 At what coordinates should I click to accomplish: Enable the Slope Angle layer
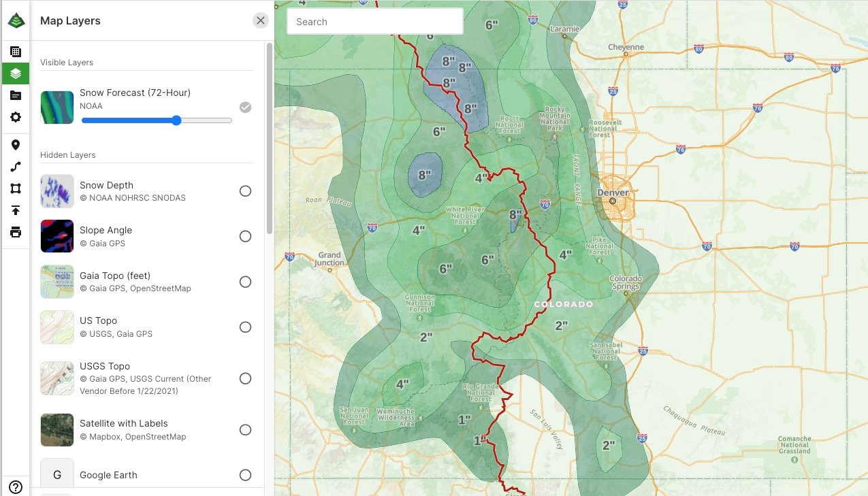pyautogui.click(x=246, y=236)
